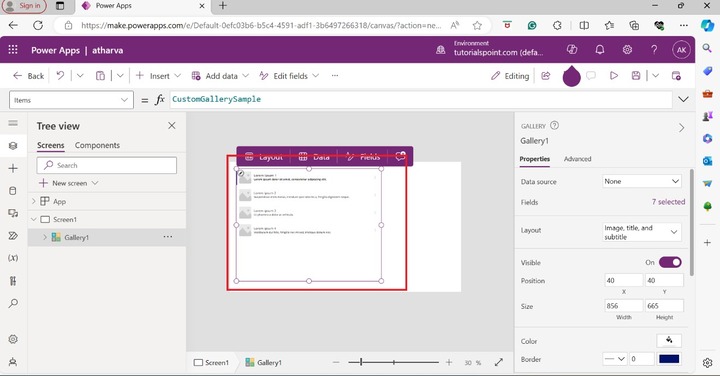
Task: Click the fit to window arrows icon
Action: click(499, 362)
